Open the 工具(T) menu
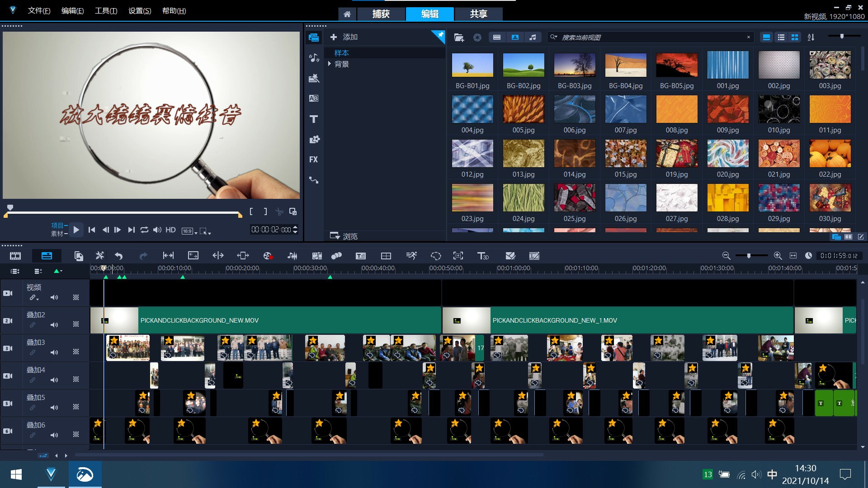The image size is (868, 488). [106, 11]
